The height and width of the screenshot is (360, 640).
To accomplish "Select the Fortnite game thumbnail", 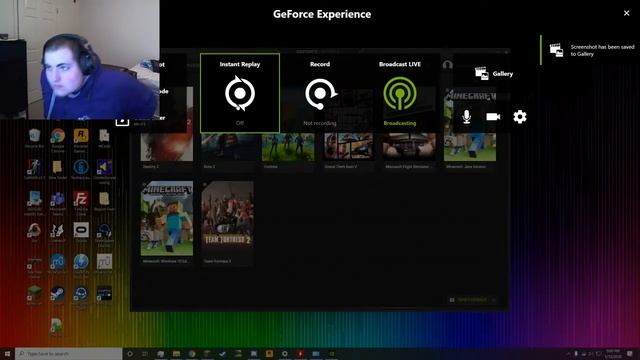I will click(288, 148).
